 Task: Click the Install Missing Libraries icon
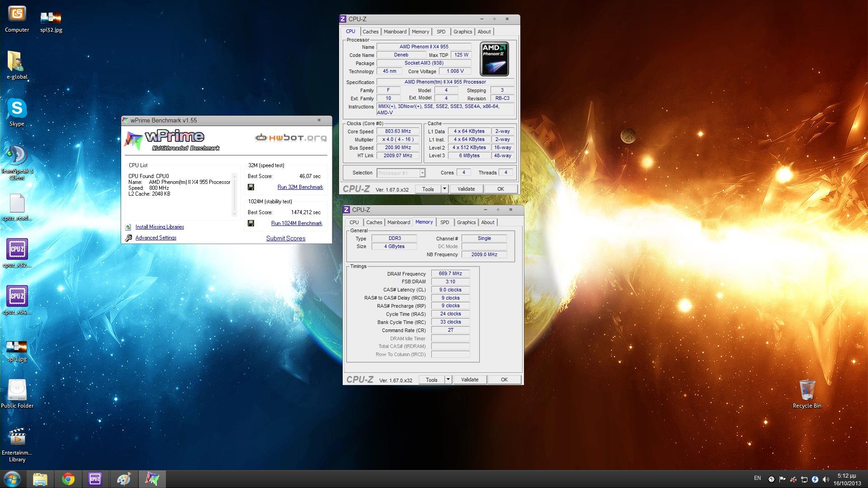(x=128, y=227)
